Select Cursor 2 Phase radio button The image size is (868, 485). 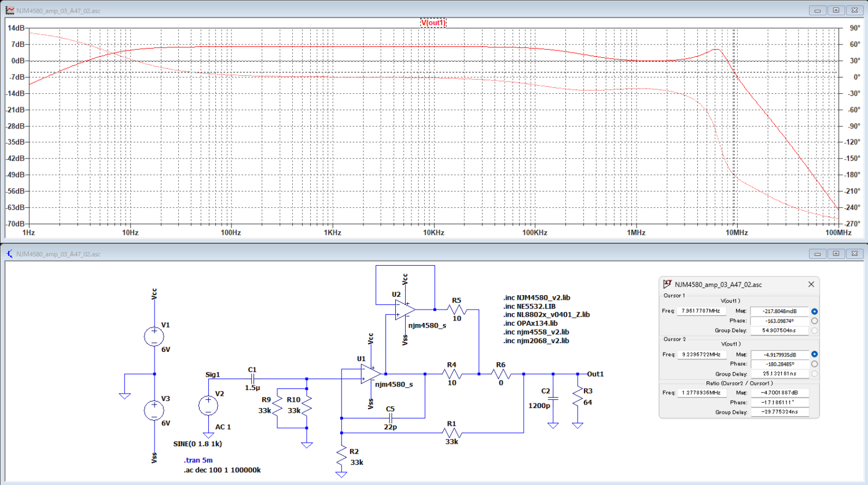[814, 364]
